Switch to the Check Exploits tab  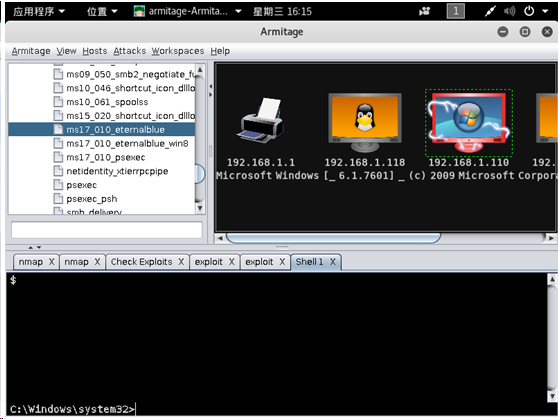tap(141, 262)
